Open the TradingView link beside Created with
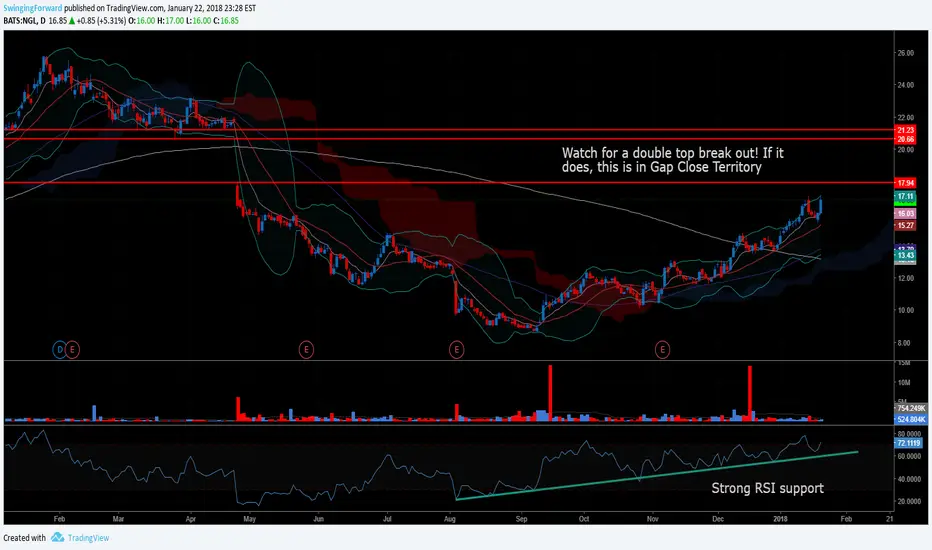The image size is (932, 550). pos(88,538)
